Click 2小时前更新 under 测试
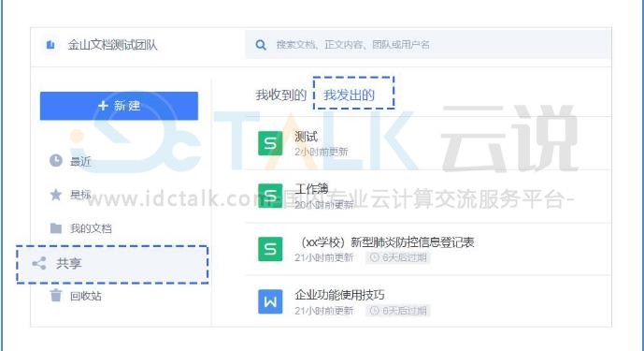 (x=322, y=152)
